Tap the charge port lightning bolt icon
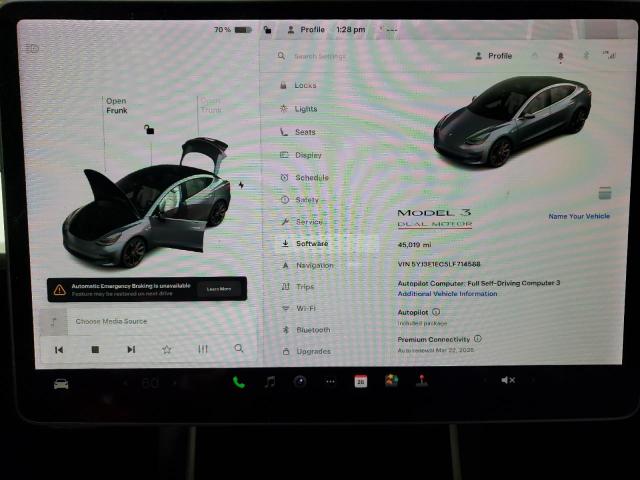 point(241,185)
